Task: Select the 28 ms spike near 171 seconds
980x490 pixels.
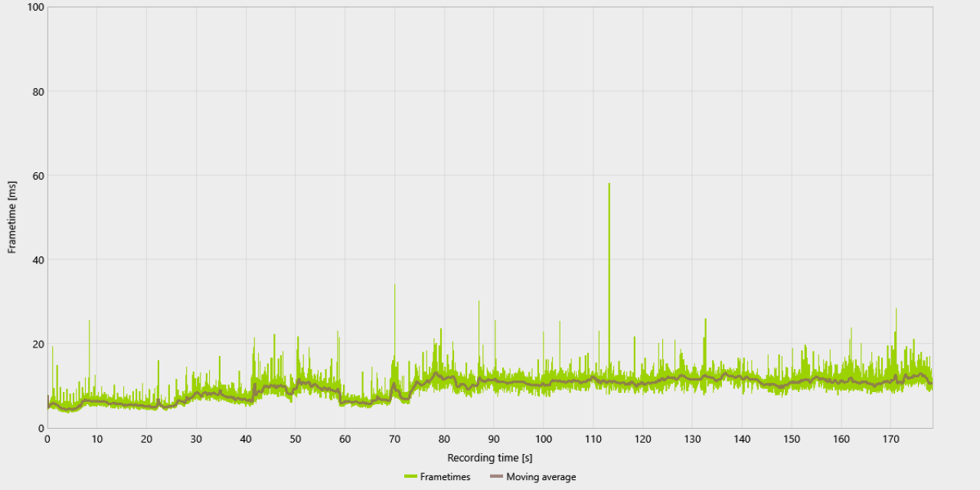Action: tap(896, 341)
